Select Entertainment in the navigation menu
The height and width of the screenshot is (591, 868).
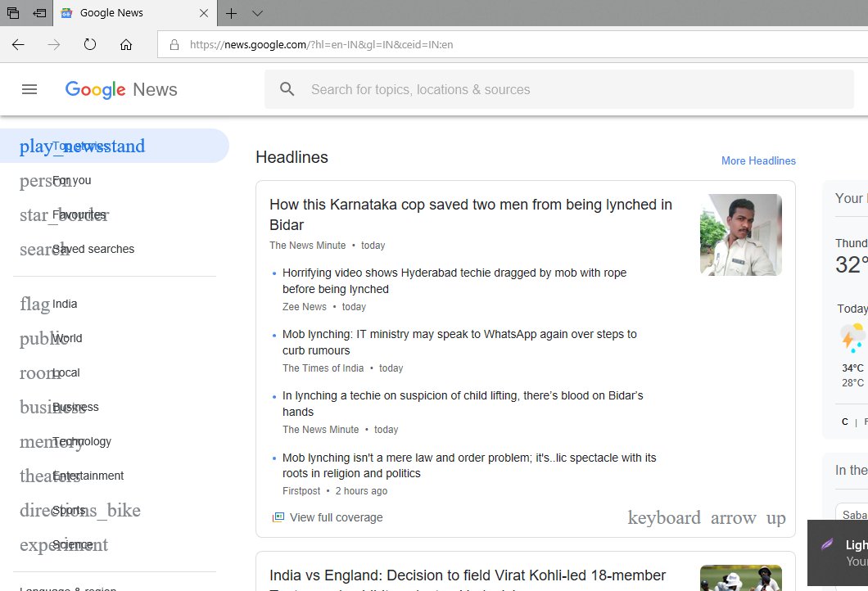(89, 476)
